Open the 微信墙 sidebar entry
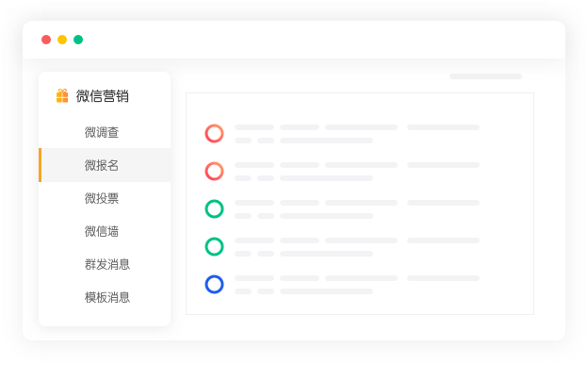The height and width of the screenshot is (365, 588). 102,231
